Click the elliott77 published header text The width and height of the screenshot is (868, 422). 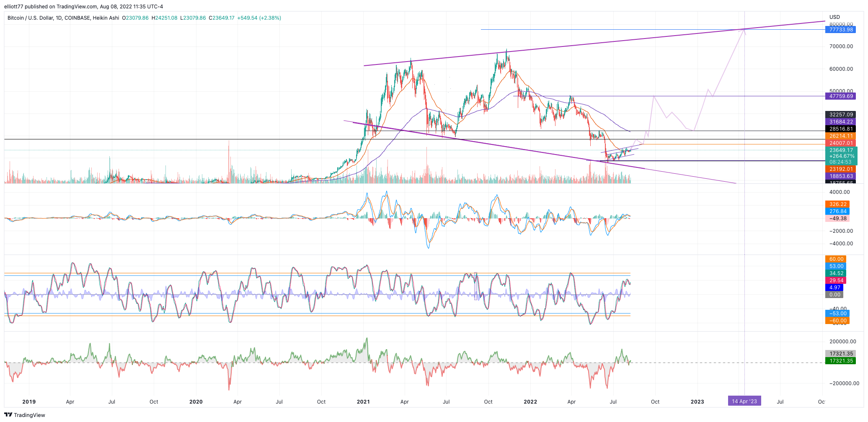point(84,7)
